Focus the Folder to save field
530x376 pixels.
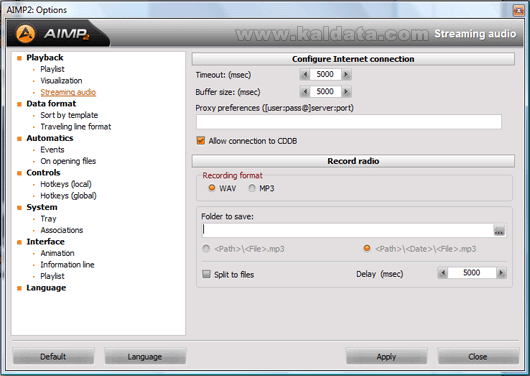(347, 230)
